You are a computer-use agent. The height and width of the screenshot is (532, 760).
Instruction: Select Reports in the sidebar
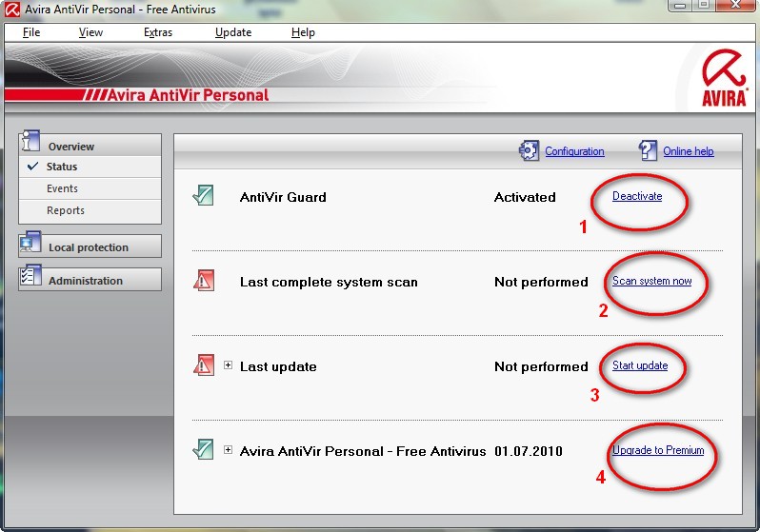click(90, 210)
